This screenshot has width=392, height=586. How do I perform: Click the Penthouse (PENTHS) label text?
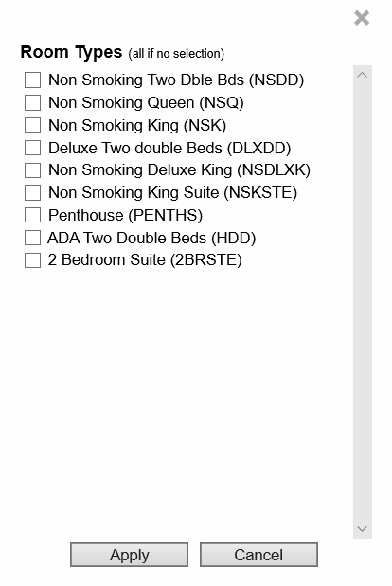126,215
